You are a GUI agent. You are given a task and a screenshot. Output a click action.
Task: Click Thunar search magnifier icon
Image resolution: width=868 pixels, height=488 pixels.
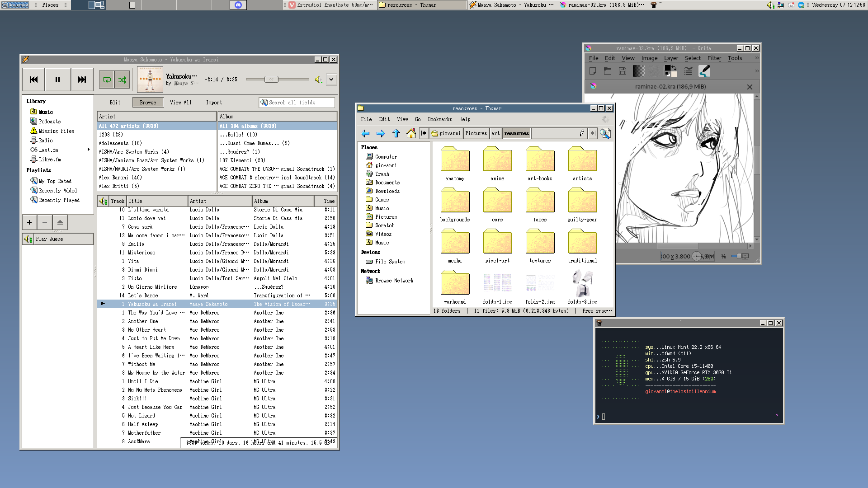coord(605,133)
